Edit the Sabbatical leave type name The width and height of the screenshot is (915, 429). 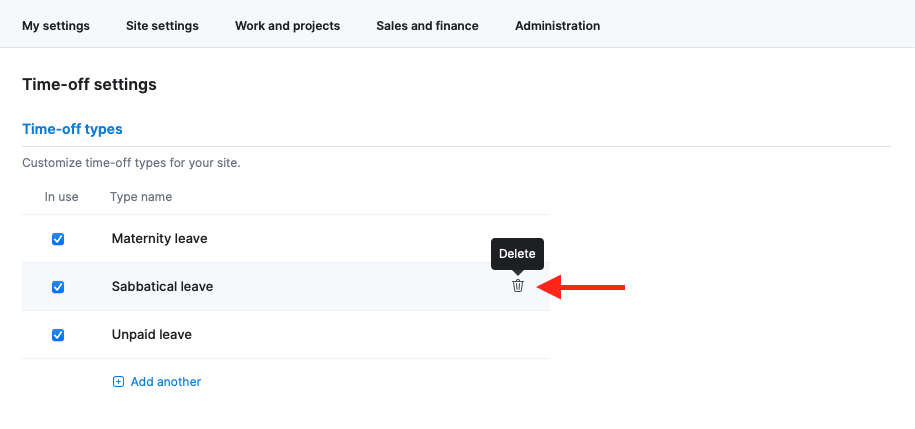pyautogui.click(x=162, y=287)
